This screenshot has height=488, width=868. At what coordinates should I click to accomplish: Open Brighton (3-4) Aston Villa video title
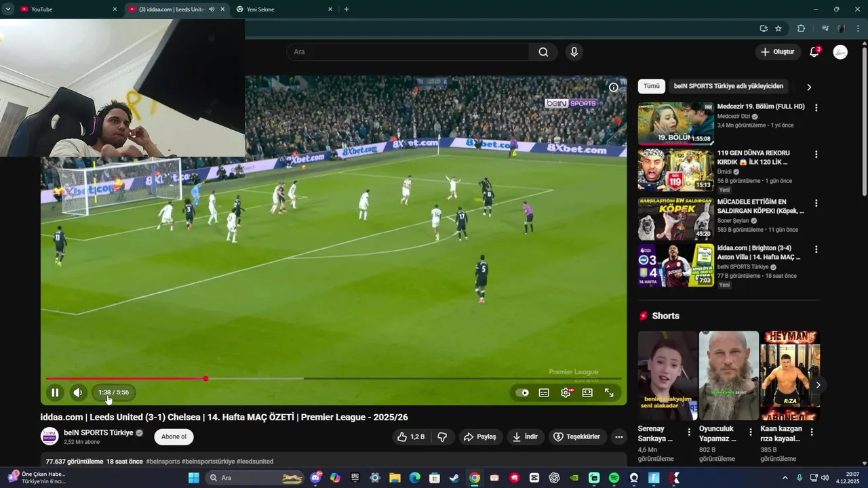(759, 252)
